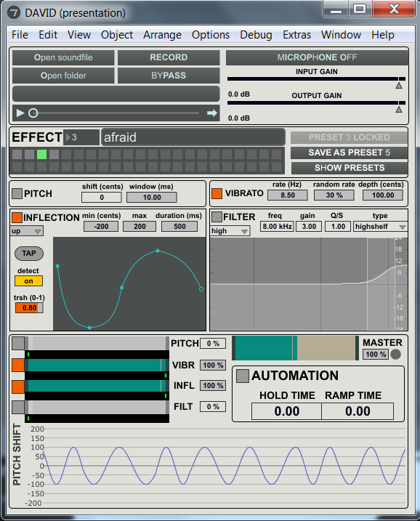Image resolution: width=420 pixels, height=521 pixels.
Task: Open the Edit menu
Action: [x=48, y=35]
